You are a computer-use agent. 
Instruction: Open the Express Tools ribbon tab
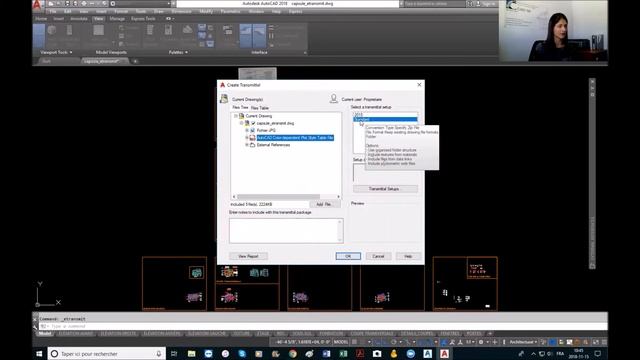pos(143,19)
